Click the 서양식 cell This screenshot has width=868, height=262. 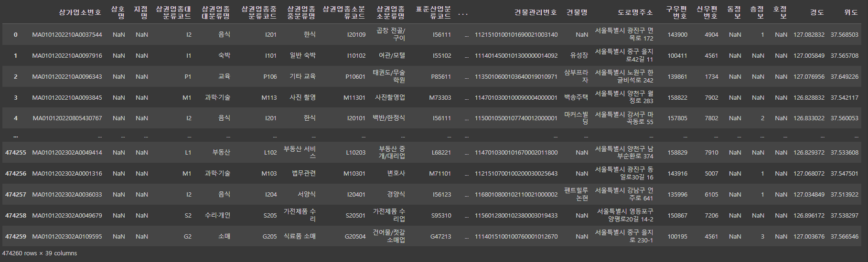[306, 194]
